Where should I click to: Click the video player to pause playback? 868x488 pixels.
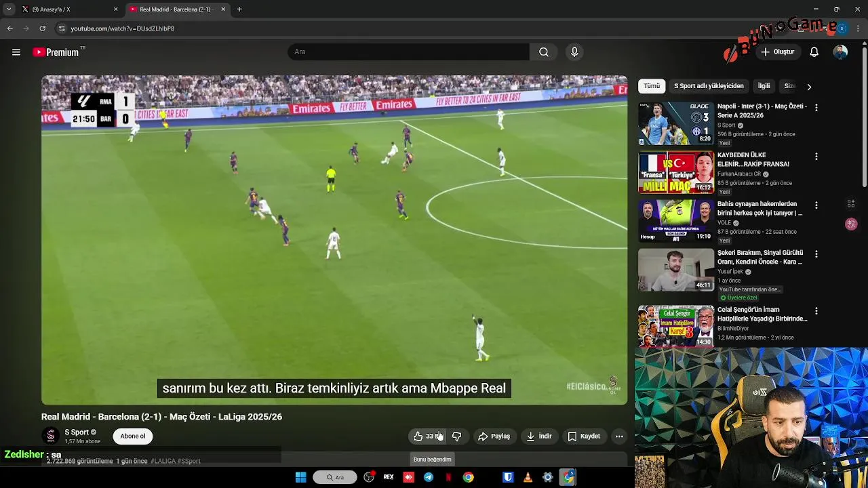(334, 240)
